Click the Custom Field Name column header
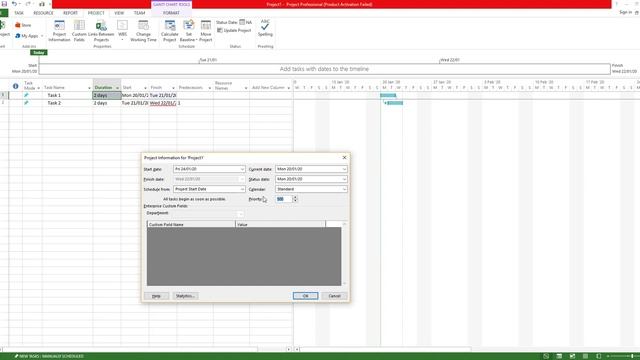Image resolution: width=640 pixels, height=360 pixels. [x=191, y=224]
